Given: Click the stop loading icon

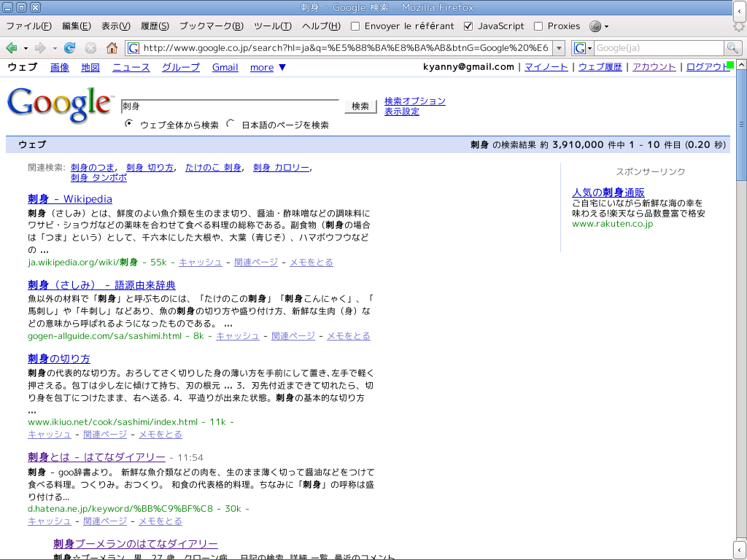Looking at the screenshot, I should tap(90, 47).
